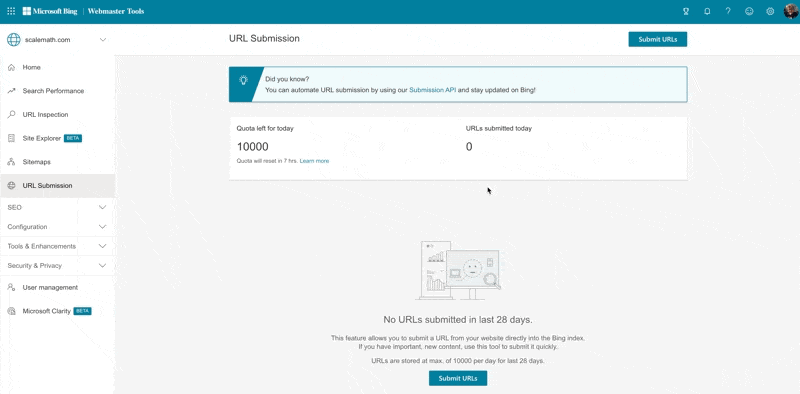Click the top-right Submit URLs button
This screenshot has width=800, height=394.
pos(658,39)
